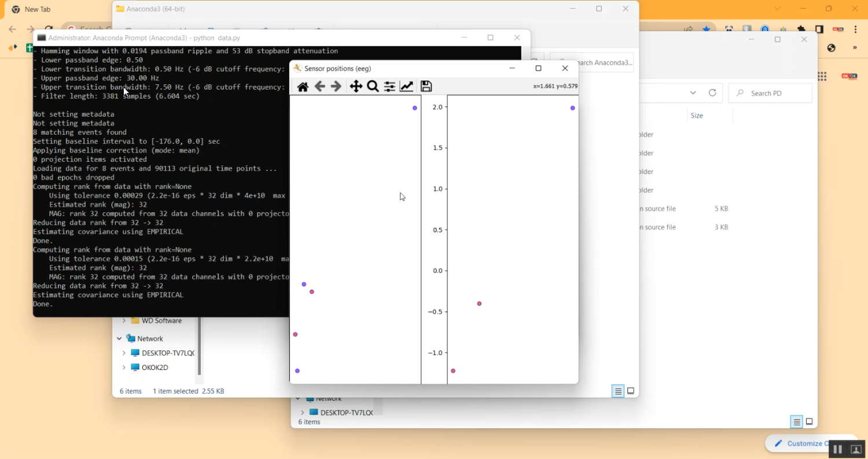Switch Anaconda3 window to large icons view

click(x=631, y=391)
